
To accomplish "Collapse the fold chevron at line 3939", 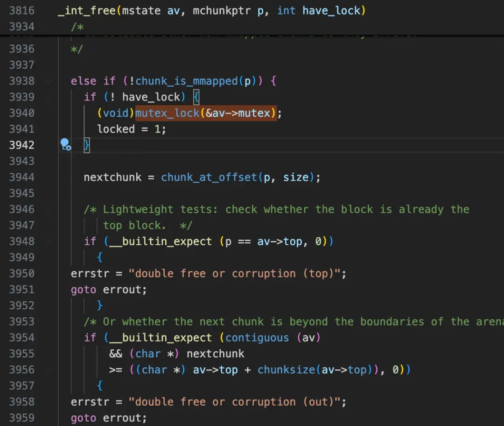I will [49, 97].
